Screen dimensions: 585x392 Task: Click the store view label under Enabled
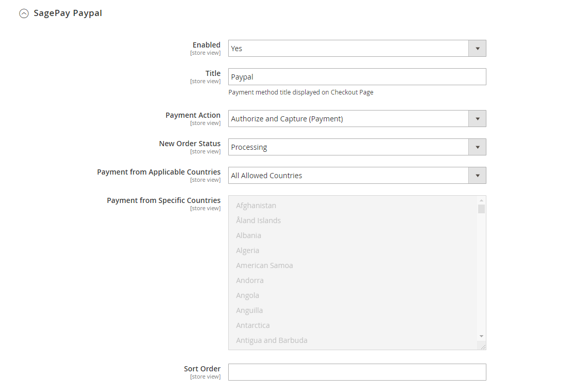tap(205, 53)
